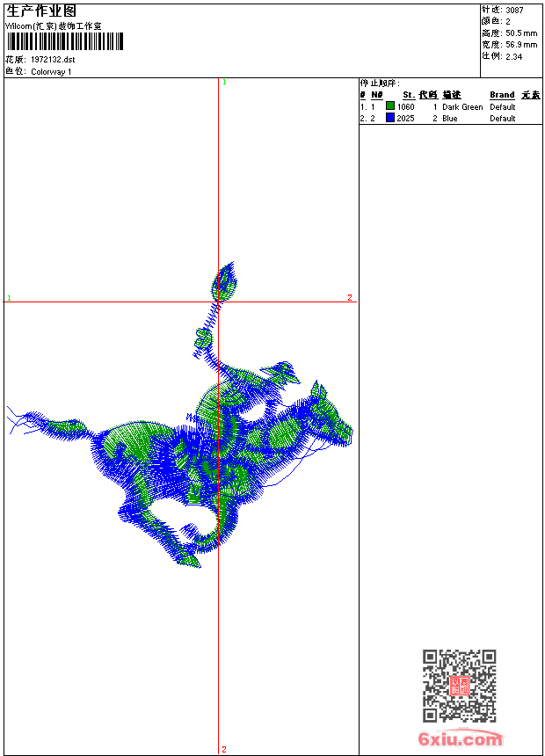Click the marker 2 at bottom of vertical line
The width and height of the screenshot is (545, 756).
coord(224,749)
